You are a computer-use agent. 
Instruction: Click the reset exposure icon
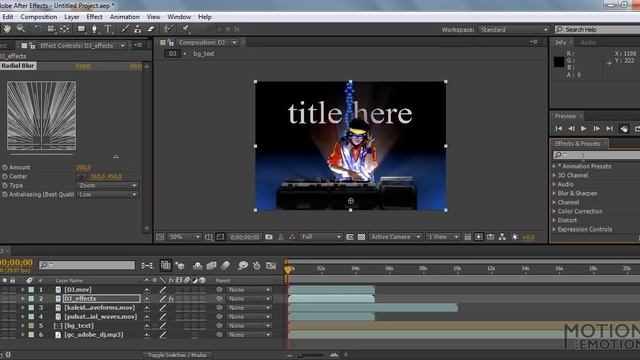pyautogui.click(x=515, y=237)
